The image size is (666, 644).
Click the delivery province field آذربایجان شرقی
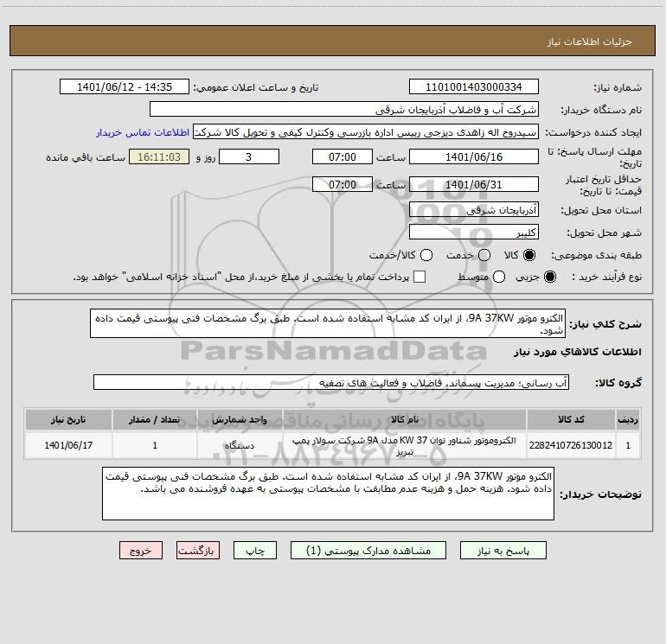click(474, 209)
